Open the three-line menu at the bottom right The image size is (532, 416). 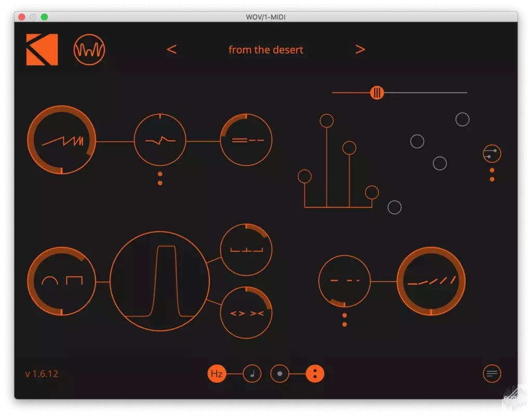[492, 373]
